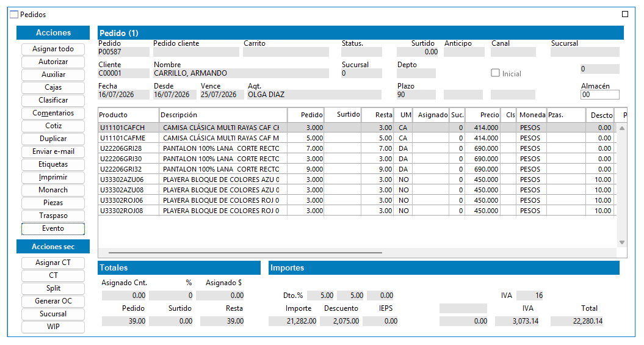This screenshot has width=644, height=345.
Task: Click the Precio column header
Action: coord(482,115)
